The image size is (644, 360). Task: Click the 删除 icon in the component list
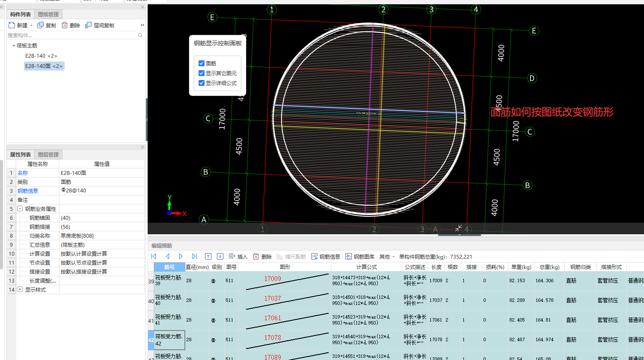pyautogui.click(x=65, y=25)
